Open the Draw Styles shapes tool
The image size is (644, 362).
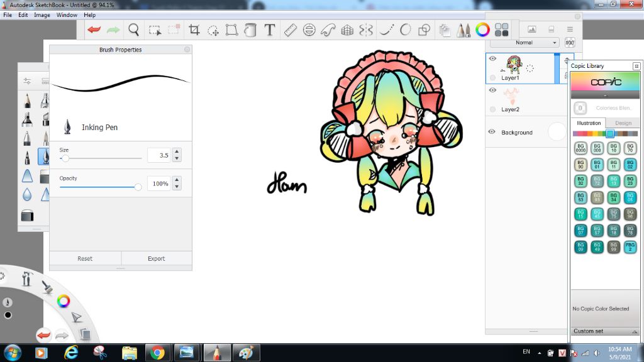point(424,30)
